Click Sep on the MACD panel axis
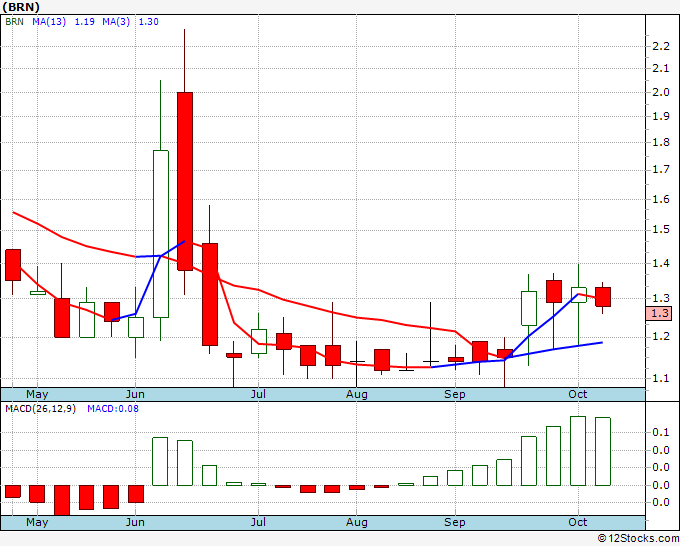 point(455,522)
